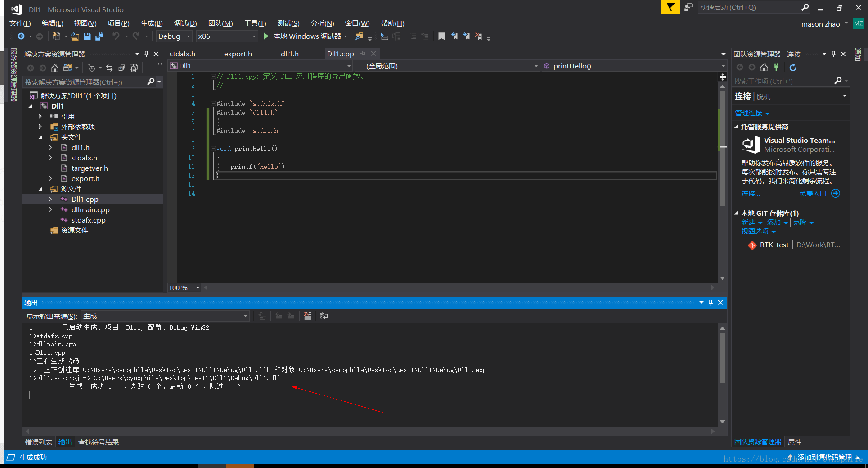Open the 100 % zoom dropdown
The width and height of the screenshot is (868, 468).
(184, 288)
